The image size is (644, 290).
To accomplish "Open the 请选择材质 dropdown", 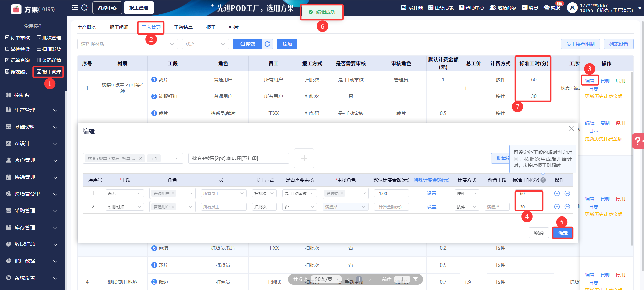I will (x=128, y=44).
